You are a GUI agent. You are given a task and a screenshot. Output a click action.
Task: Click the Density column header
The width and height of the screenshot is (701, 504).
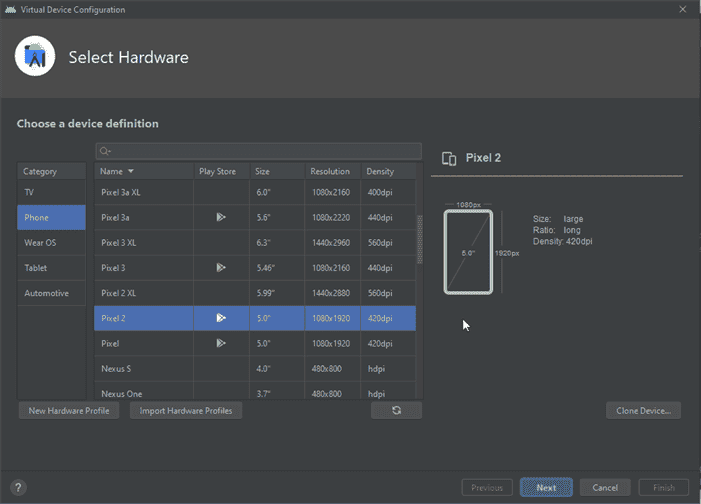(388, 171)
